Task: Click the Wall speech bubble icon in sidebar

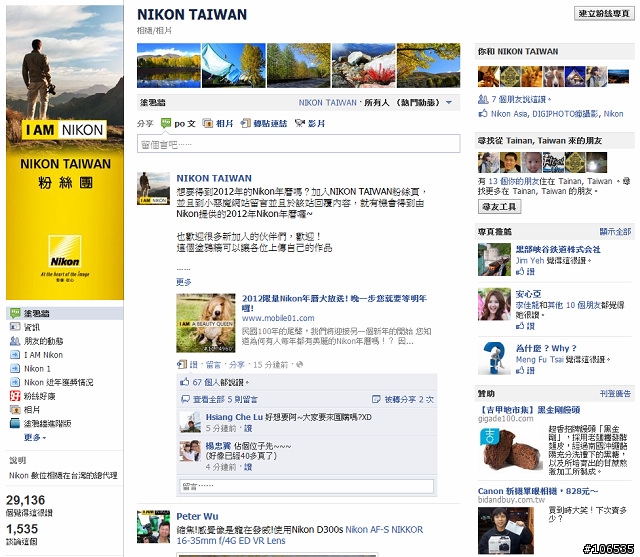Action: (15, 313)
